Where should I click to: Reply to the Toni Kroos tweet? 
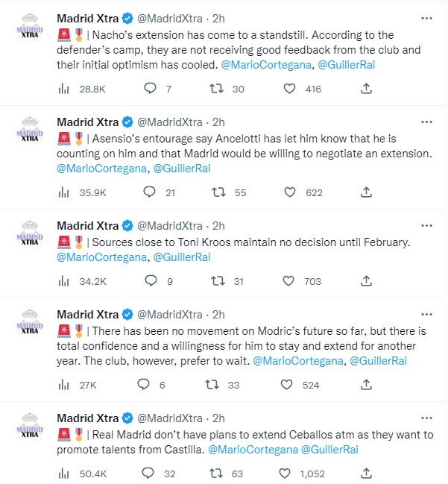(149, 281)
